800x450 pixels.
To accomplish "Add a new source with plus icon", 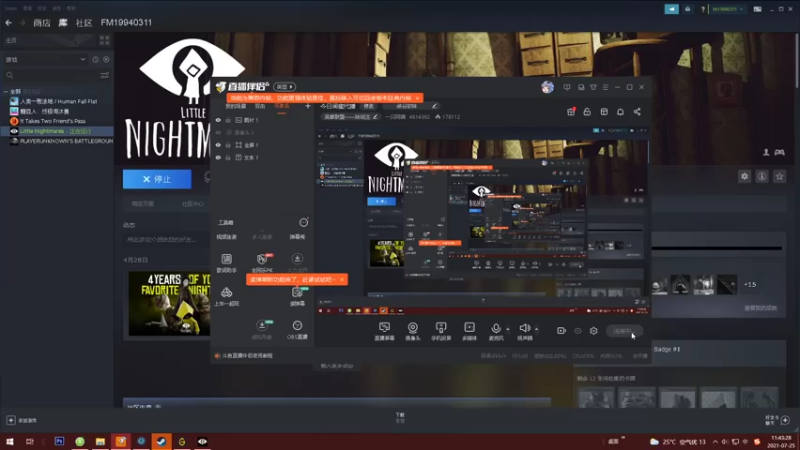I will click(x=308, y=106).
